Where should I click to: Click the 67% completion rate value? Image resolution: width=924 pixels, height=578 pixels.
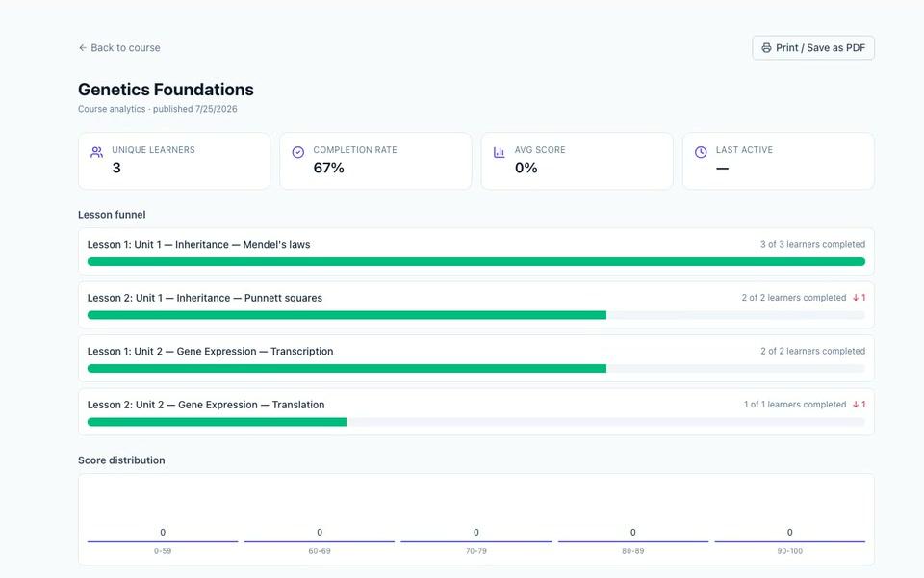point(329,168)
